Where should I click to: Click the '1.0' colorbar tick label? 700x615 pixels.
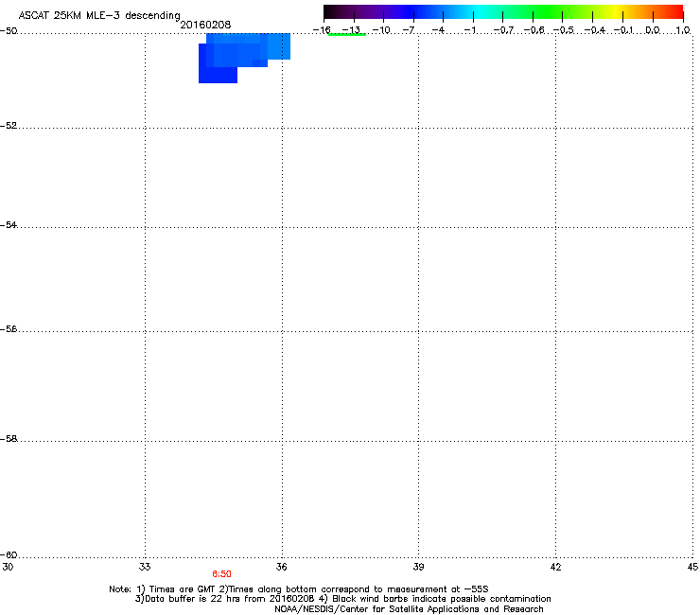[x=683, y=30]
